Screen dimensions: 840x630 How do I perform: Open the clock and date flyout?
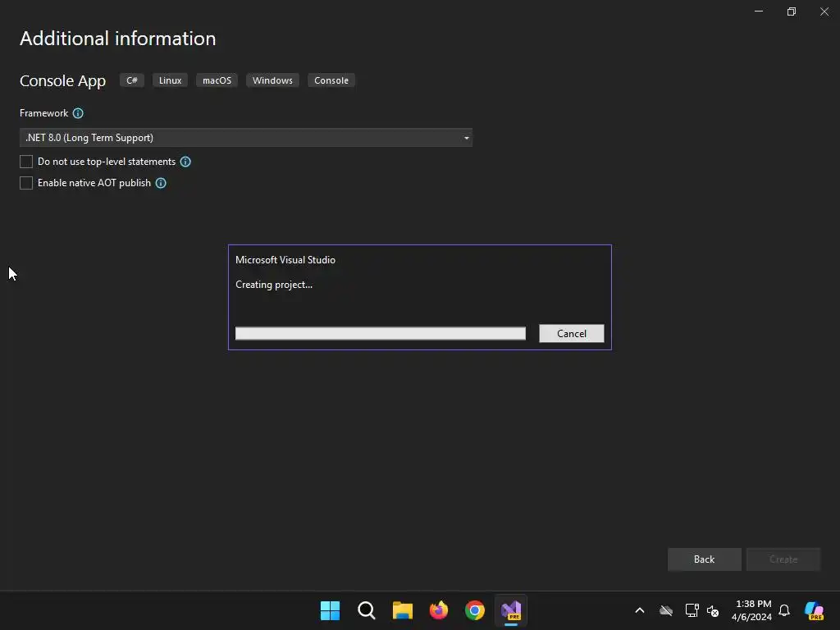(x=753, y=610)
